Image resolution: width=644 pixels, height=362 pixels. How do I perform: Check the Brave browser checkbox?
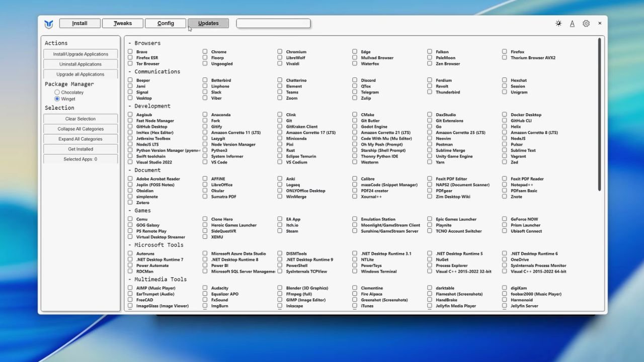pos(130,51)
